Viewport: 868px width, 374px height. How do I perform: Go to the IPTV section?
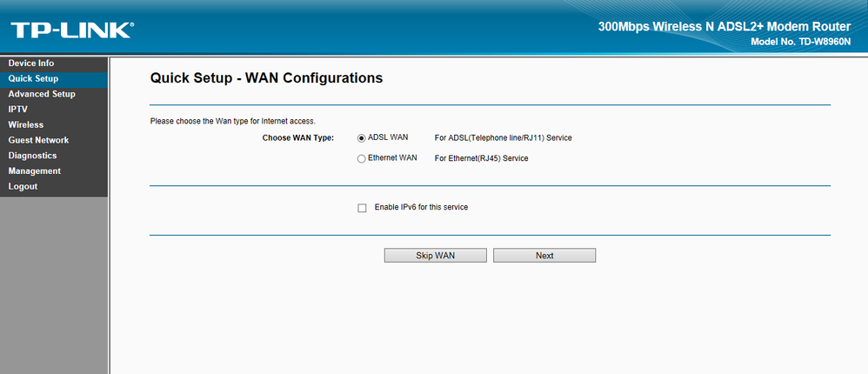[18, 110]
